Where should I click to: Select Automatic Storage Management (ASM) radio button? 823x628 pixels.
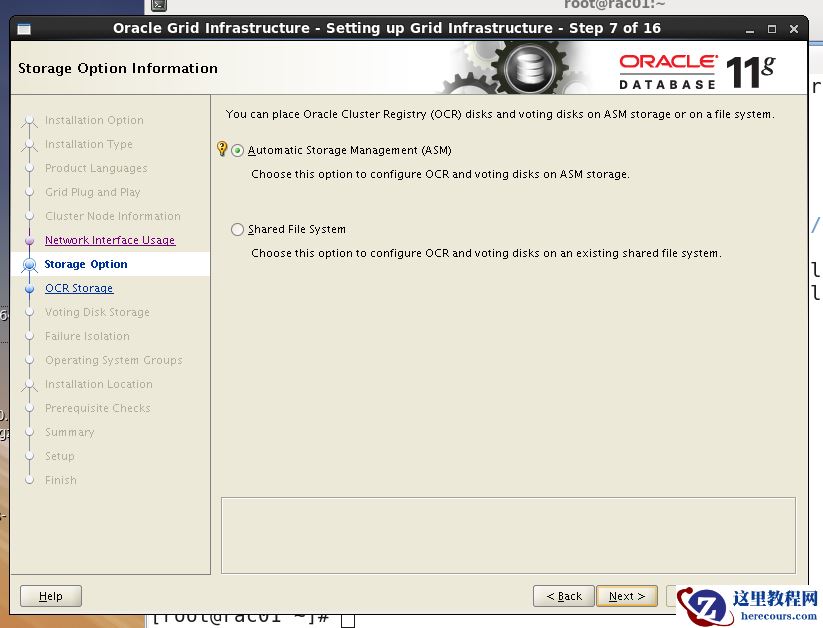[237, 151]
